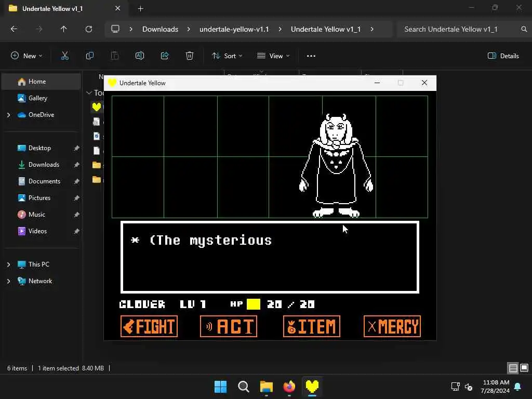Select the ACT battle option
The image size is (532, 399).
click(x=229, y=326)
